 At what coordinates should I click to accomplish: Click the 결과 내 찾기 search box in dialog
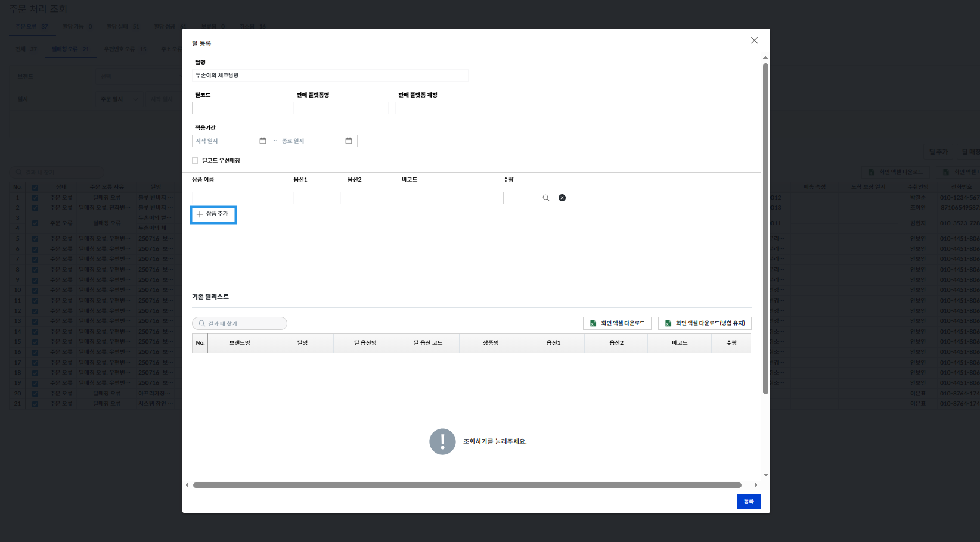240,323
